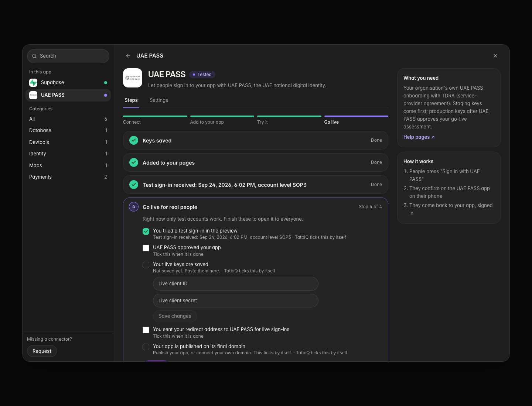Click the Keys saved green checkmark

click(134, 140)
